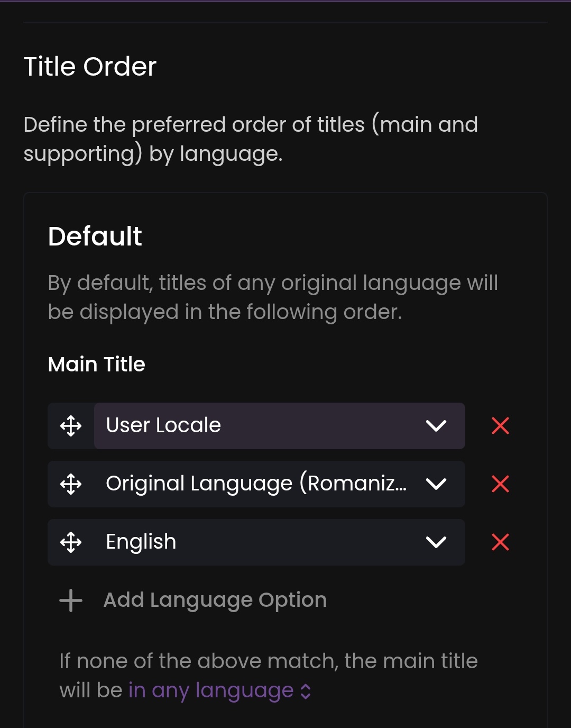The image size is (571, 728).
Task: Remove the User Locale language option
Action: click(500, 426)
